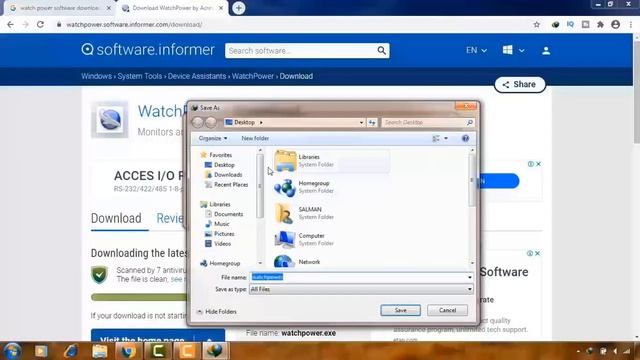Open the Chrome profile icon
640x360 pixels.
(616, 24)
